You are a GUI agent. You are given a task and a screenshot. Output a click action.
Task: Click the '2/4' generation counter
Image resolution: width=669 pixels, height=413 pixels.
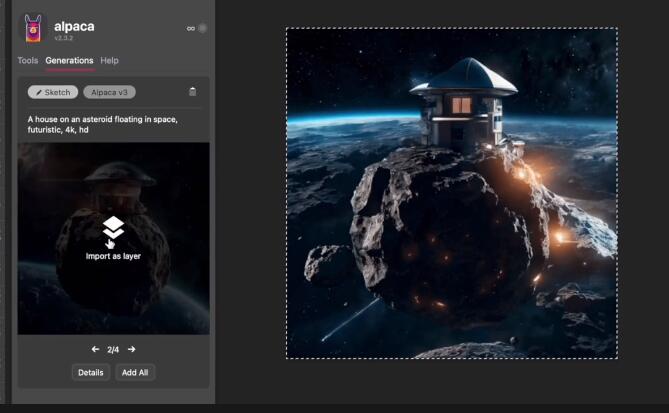click(x=113, y=349)
